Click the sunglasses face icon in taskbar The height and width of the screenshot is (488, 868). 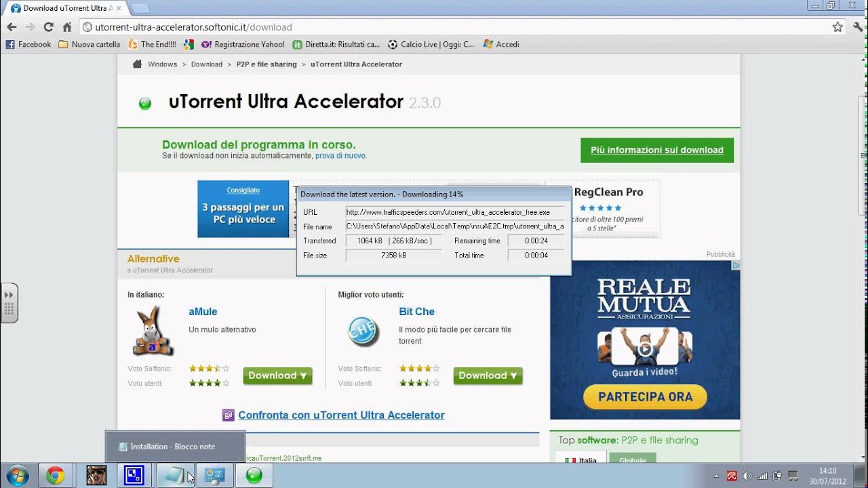click(96, 476)
